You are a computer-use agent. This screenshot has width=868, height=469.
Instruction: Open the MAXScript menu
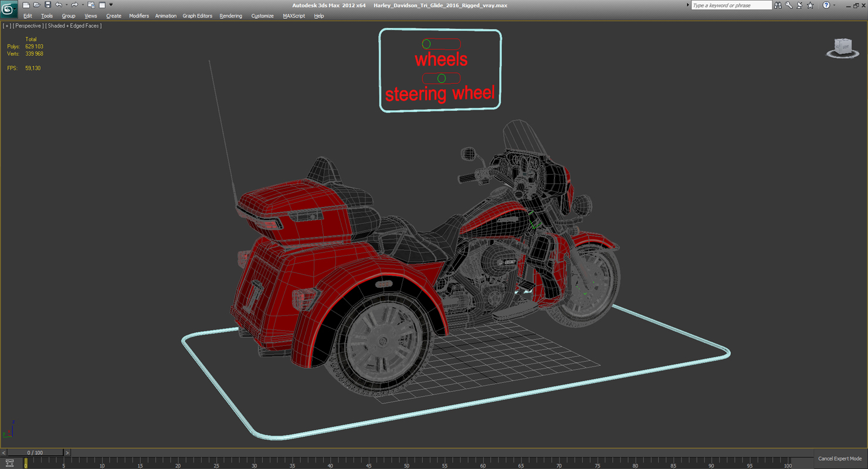294,16
